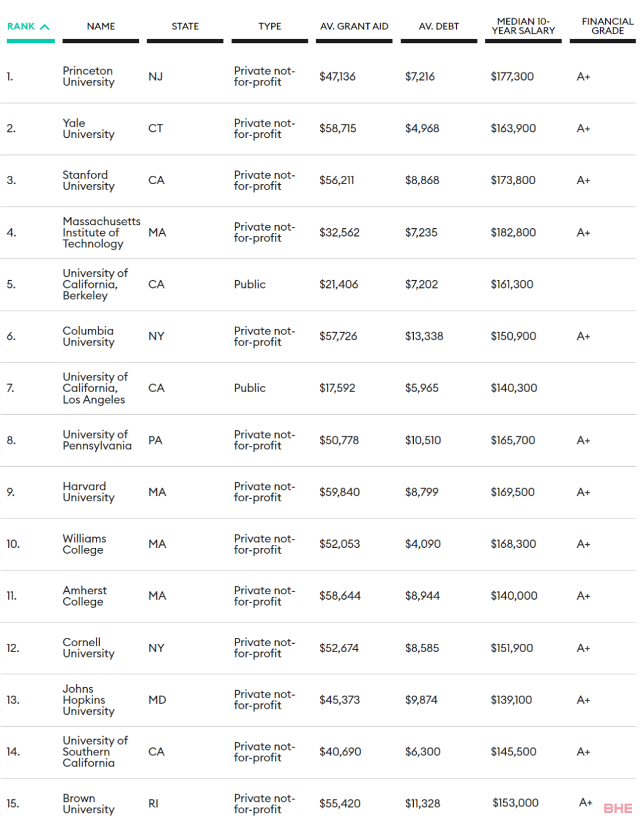644x825 pixels.
Task: Open Princeton University entry
Action: [x=88, y=76]
